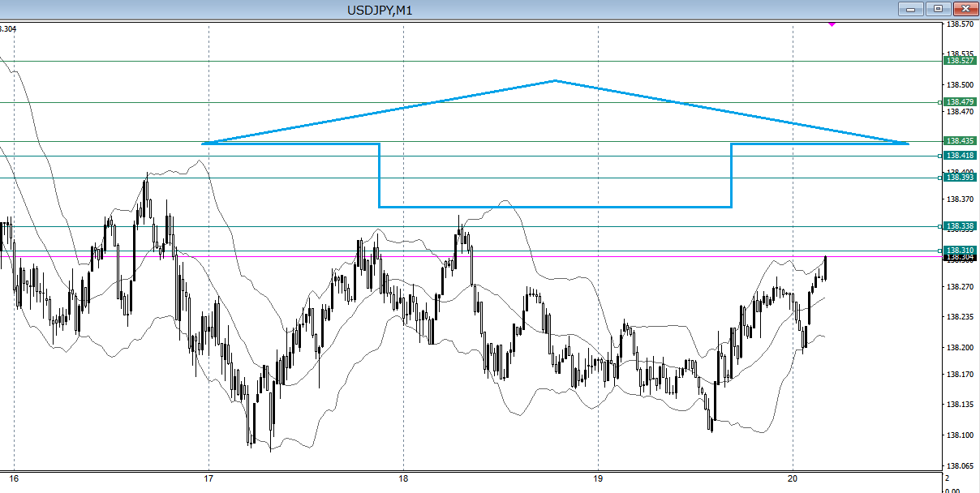Image resolution: width=980 pixels, height=493 pixels.
Task: Select the 138.338 price level label
Action: pos(960,226)
